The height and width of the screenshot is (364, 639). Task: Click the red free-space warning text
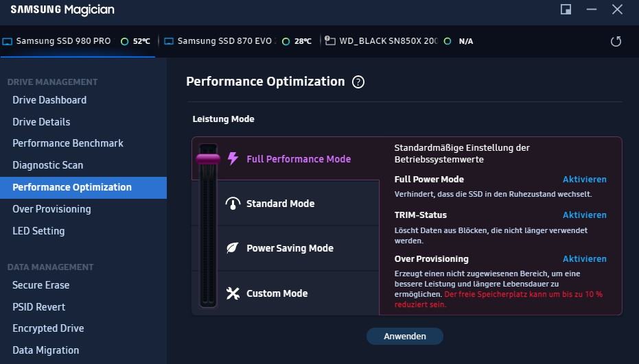498,300
